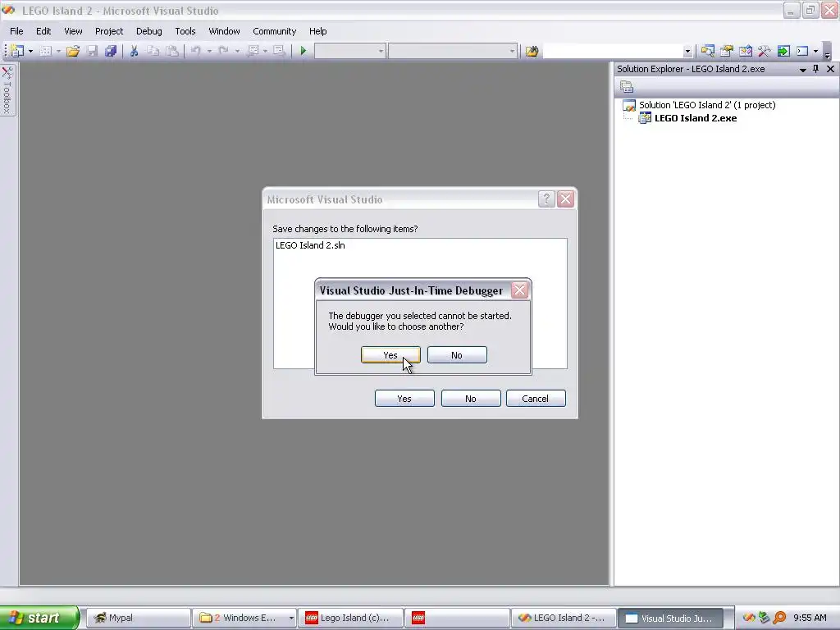This screenshot has height=630, width=840.
Task: Close the Just-In-Time Debugger dialog
Action: [x=519, y=290]
